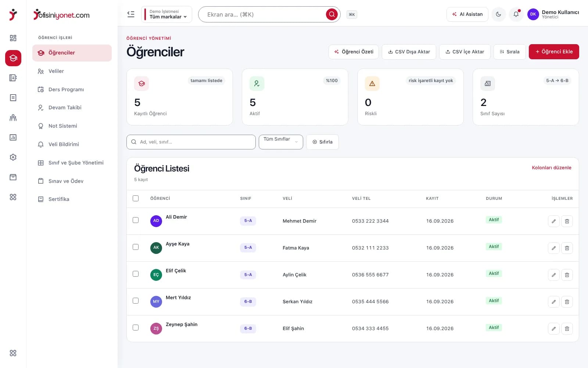Open archive box icon in left rail
Image resolution: width=588 pixels, height=368 pixels.
click(x=13, y=177)
